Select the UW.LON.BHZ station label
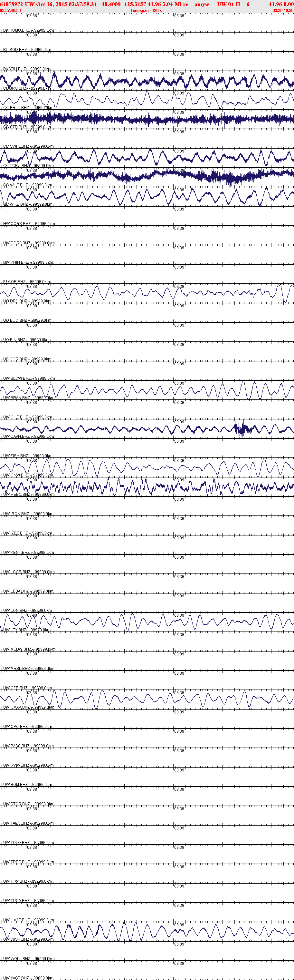 [x=27, y=611]
